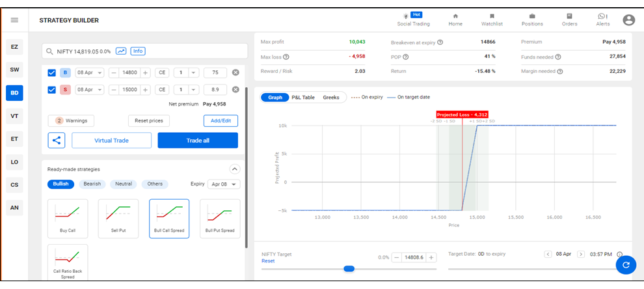Open Social Trading from the top bar

coord(413,20)
